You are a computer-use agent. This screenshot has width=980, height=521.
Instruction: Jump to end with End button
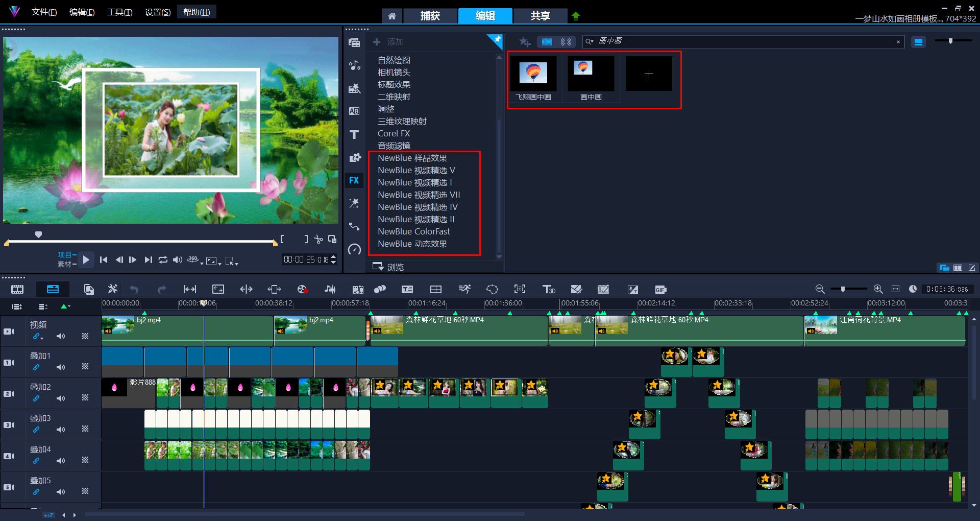[x=148, y=259]
